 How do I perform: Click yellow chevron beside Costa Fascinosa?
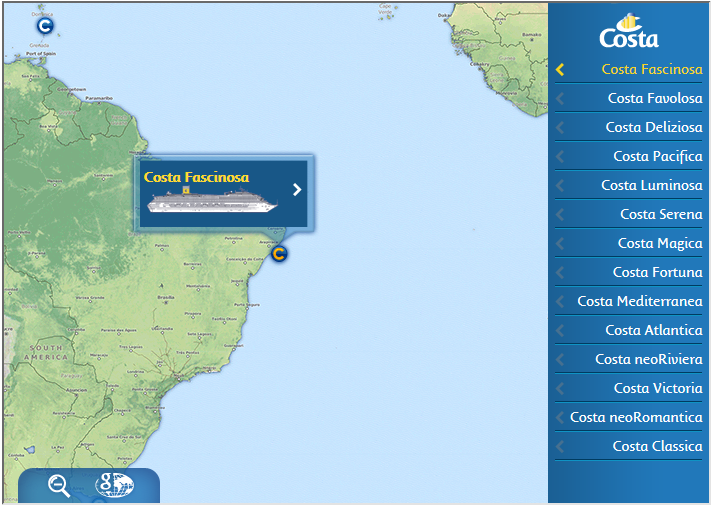(560, 69)
